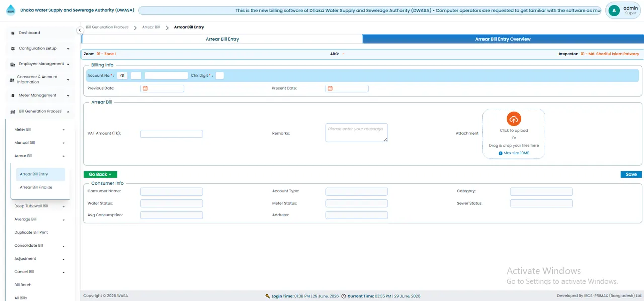Click the Remarks message text area
644x301 pixels.
tap(357, 133)
